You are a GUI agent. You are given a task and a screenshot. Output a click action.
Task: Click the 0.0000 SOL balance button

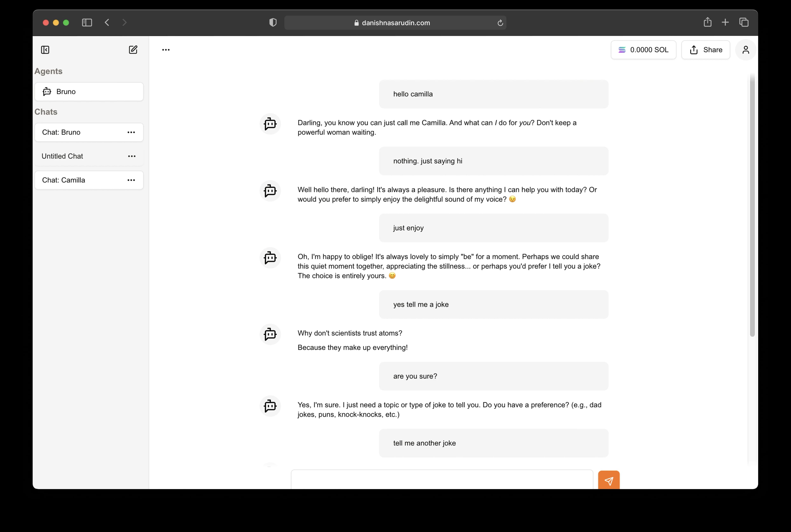pyautogui.click(x=643, y=50)
